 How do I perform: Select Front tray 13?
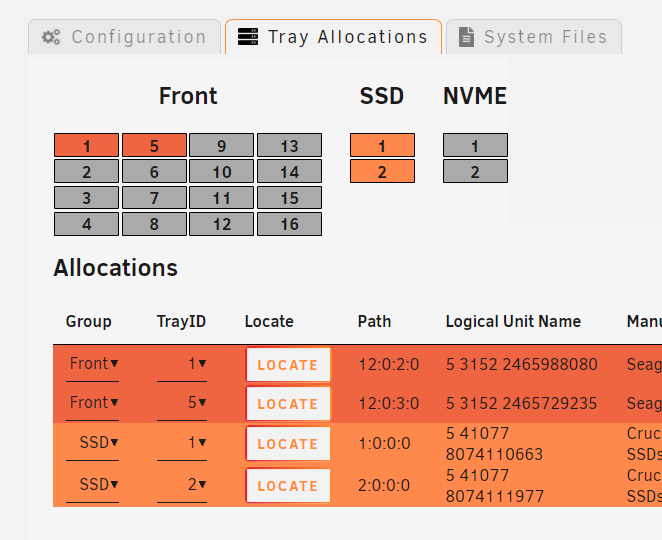(x=290, y=145)
